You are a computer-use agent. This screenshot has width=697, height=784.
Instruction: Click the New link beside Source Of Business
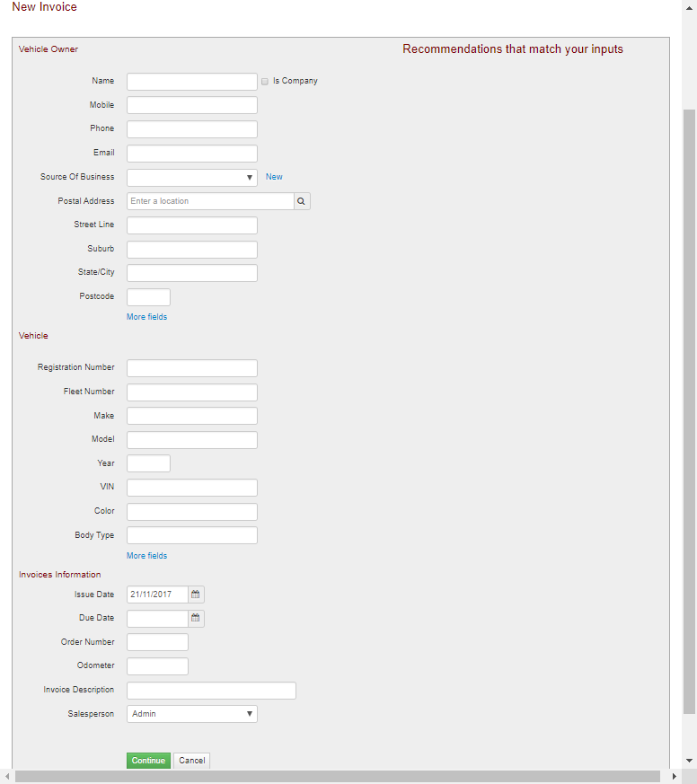coord(274,177)
